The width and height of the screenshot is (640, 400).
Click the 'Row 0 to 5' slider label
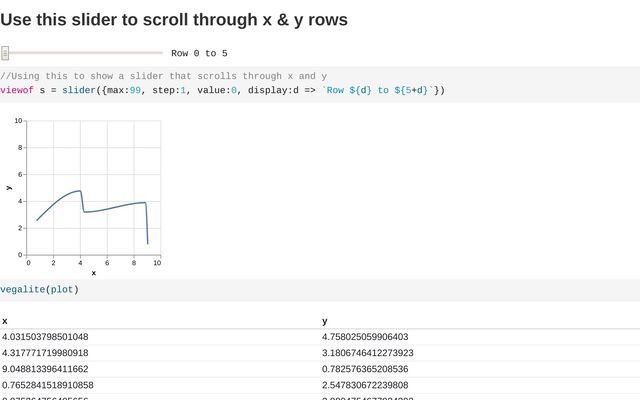199,53
